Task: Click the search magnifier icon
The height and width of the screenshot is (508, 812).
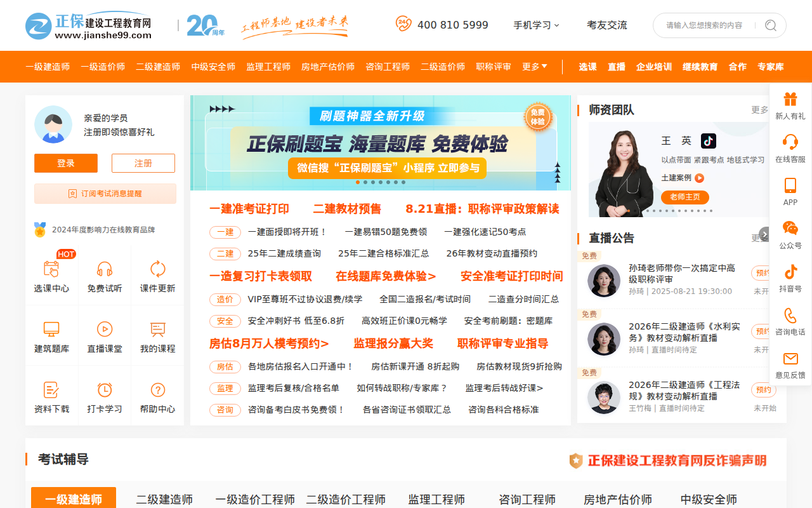Action: (771, 25)
